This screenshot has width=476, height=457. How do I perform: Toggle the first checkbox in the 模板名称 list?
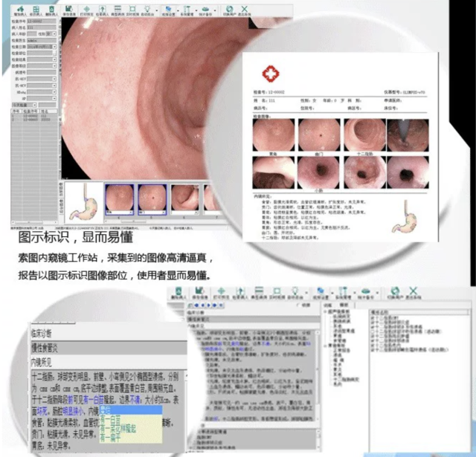(x=372, y=317)
